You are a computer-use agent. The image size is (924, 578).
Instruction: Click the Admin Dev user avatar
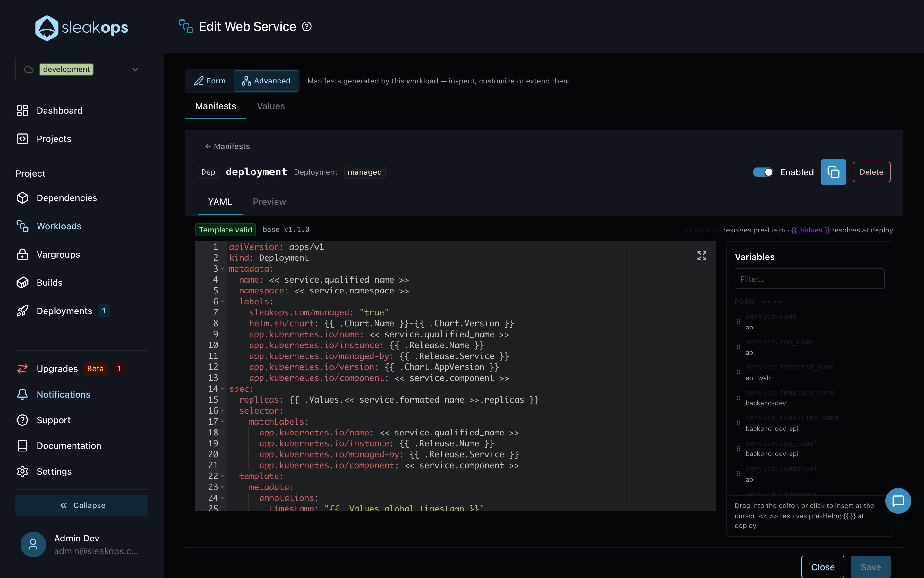point(33,544)
